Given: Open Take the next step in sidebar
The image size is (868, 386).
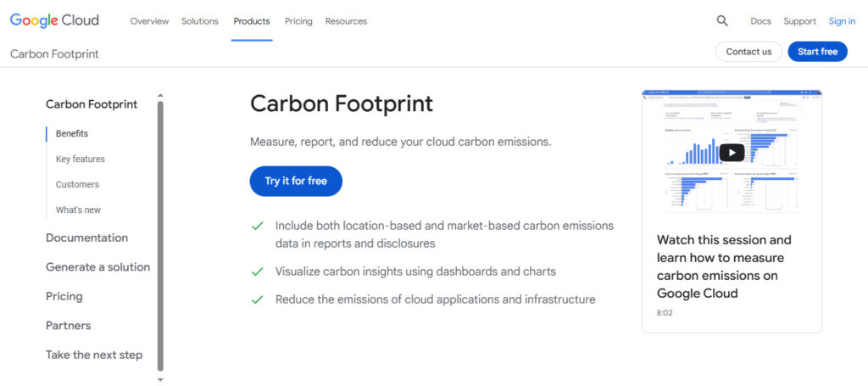Looking at the screenshot, I should click(94, 355).
